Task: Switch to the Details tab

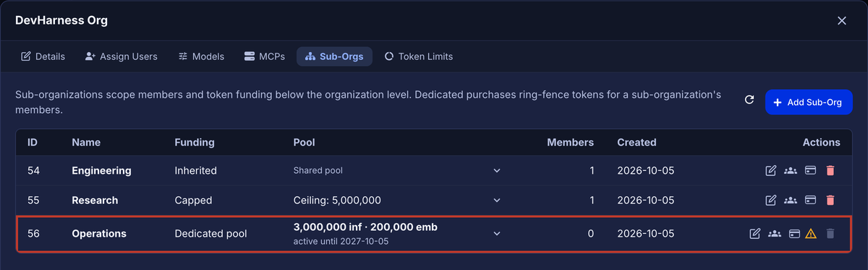Action: click(x=43, y=56)
